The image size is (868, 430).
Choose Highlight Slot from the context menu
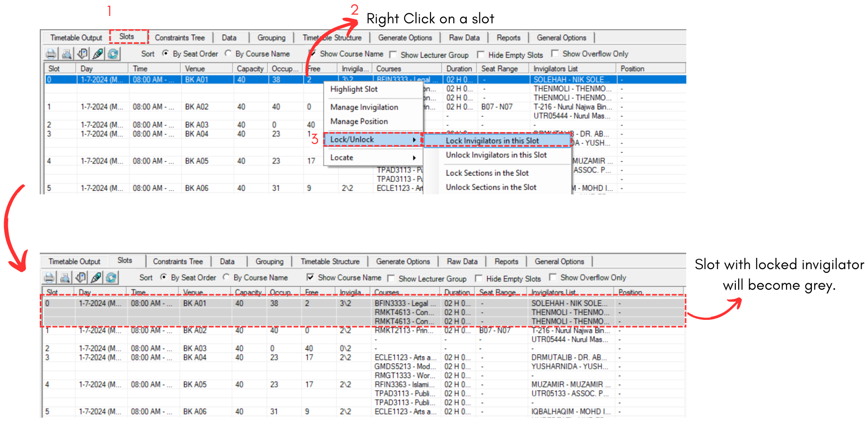tap(354, 89)
